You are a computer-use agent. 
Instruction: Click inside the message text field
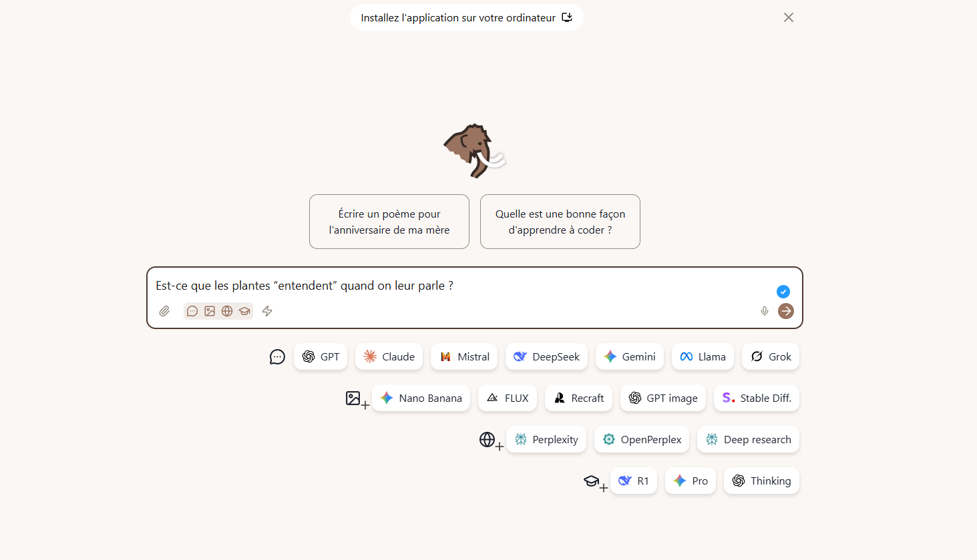click(454, 286)
